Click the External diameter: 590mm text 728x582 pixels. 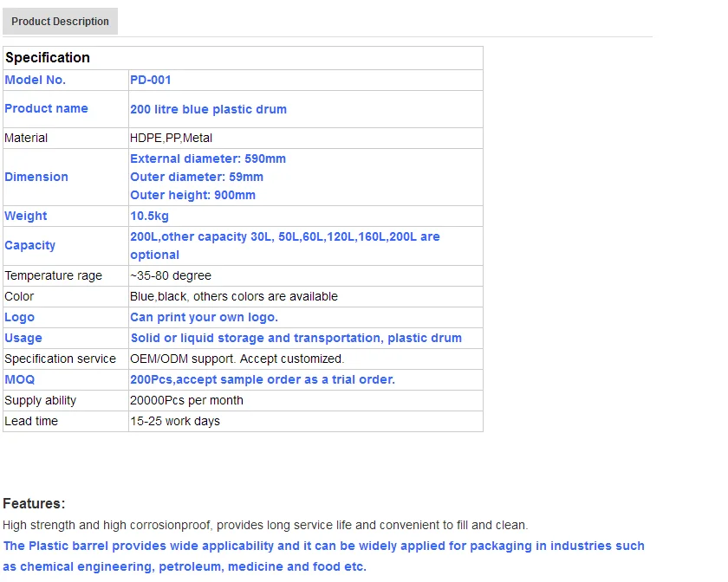click(208, 158)
